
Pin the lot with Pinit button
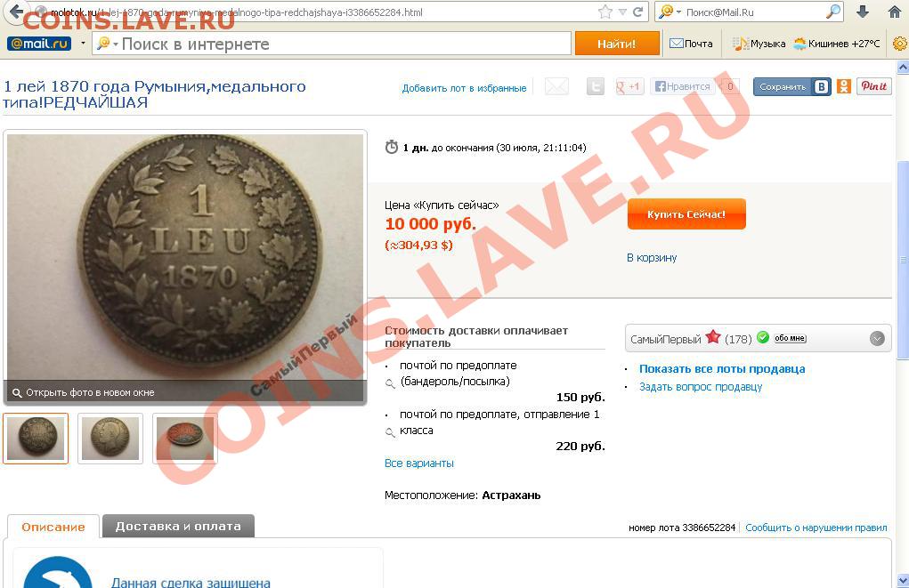(x=873, y=86)
